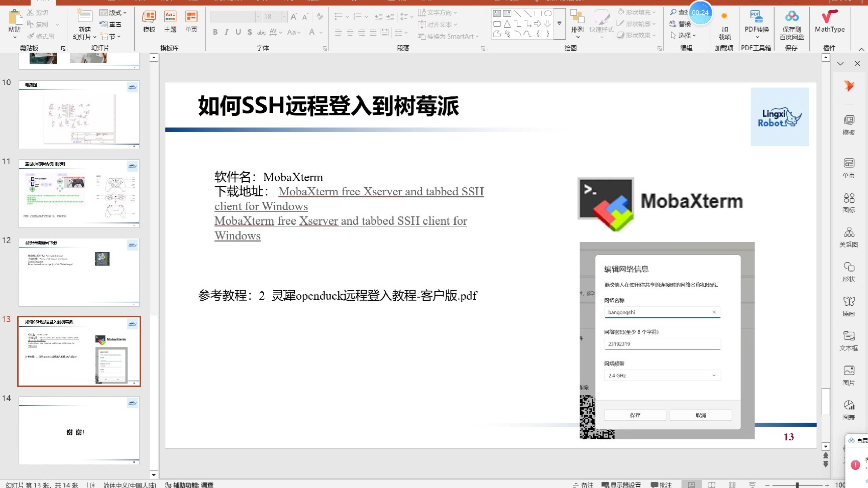Expand the shapes gallery more arrow

pyautogui.click(x=559, y=24)
